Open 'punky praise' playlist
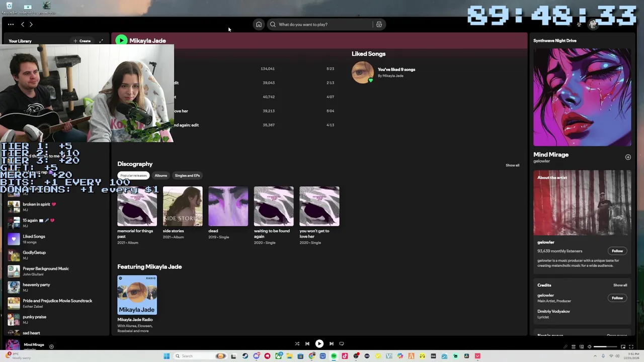 (55, 319)
